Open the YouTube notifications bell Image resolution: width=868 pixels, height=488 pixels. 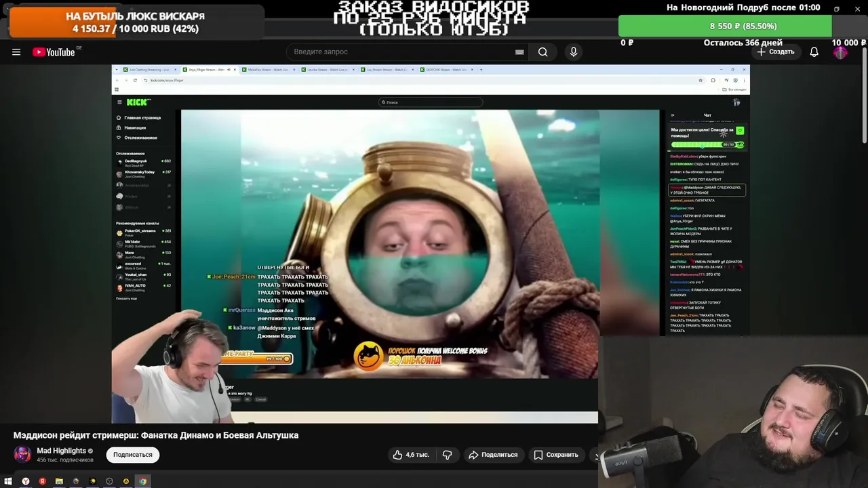point(814,52)
